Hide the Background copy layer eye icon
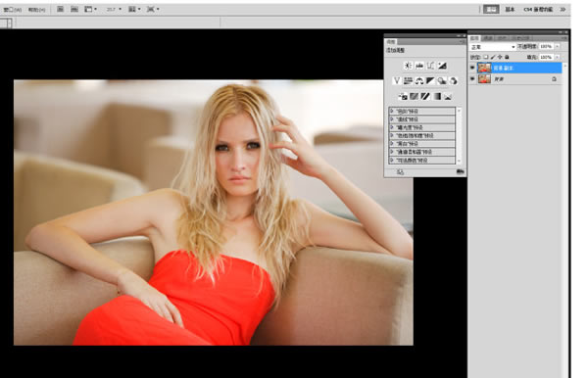 click(x=472, y=68)
